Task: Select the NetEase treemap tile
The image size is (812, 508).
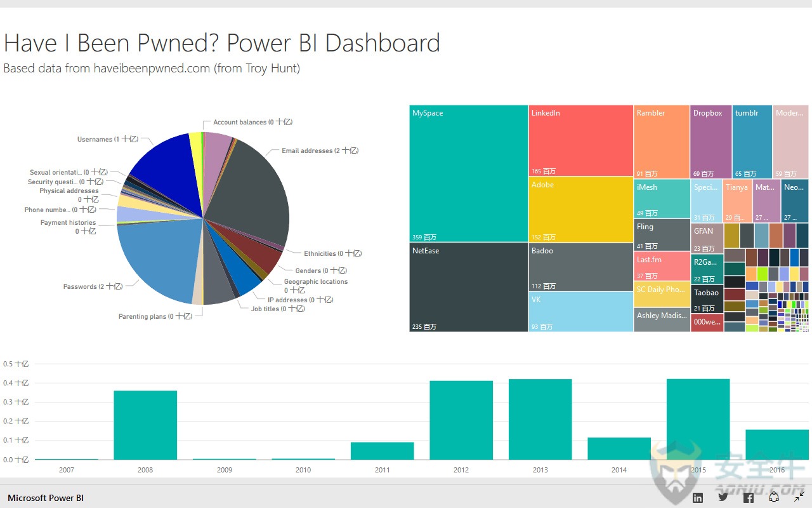Action: coord(469,287)
